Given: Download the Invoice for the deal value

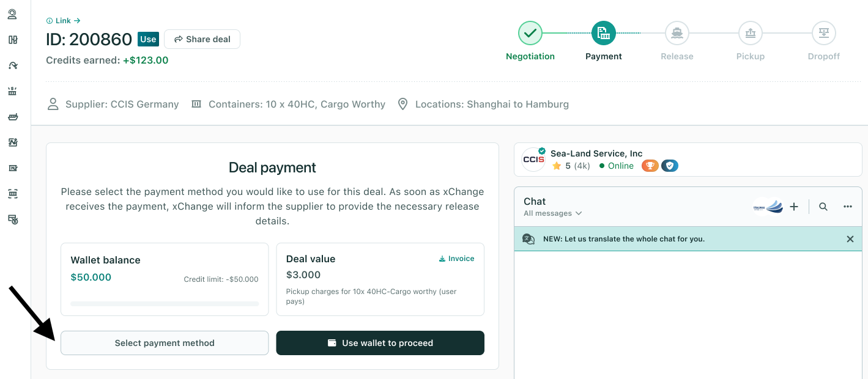Looking at the screenshot, I should tap(457, 258).
